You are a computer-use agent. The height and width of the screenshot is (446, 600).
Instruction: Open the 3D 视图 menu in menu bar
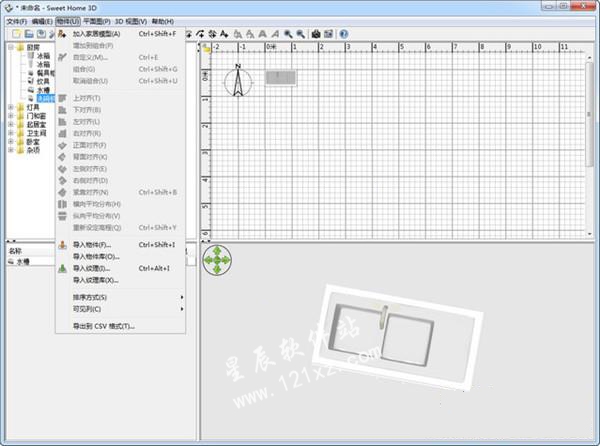tap(131, 21)
